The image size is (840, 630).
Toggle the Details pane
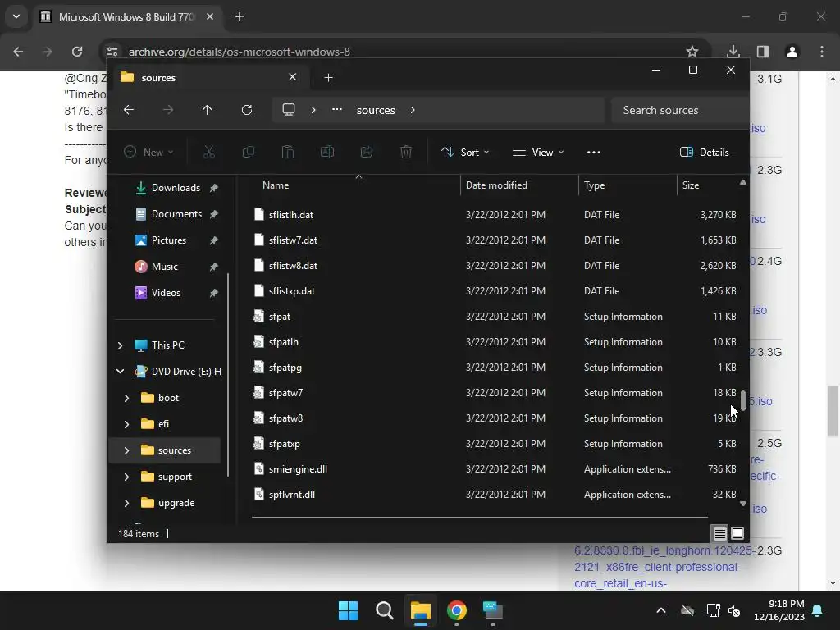click(x=704, y=152)
